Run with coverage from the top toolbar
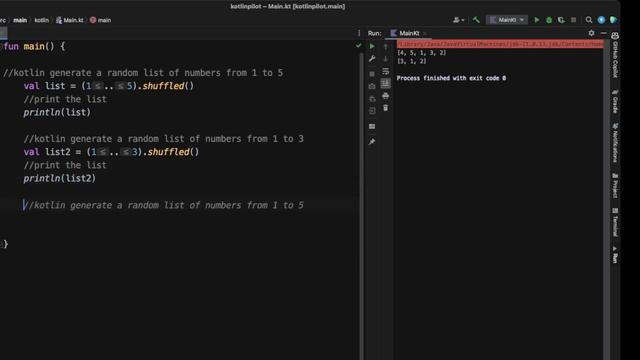Image resolution: width=640 pixels, height=360 pixels. click(561, 20)
